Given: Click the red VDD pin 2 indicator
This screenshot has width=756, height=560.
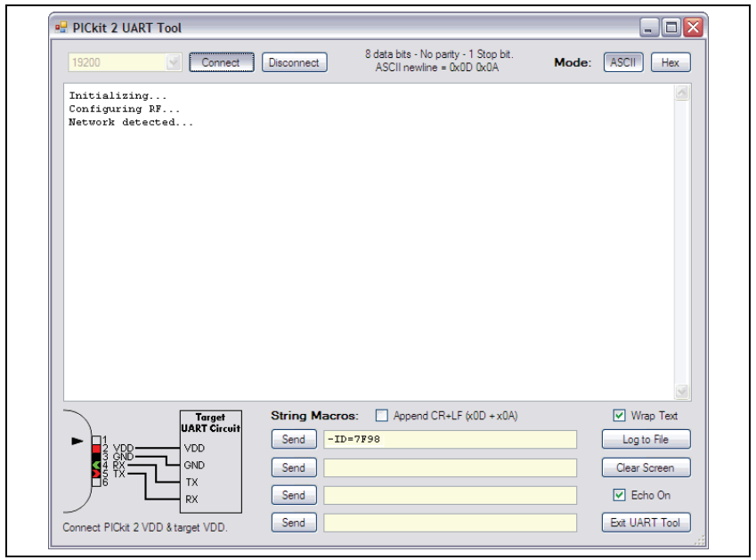Looking at the screenshot, I should [x=96, y=449].
